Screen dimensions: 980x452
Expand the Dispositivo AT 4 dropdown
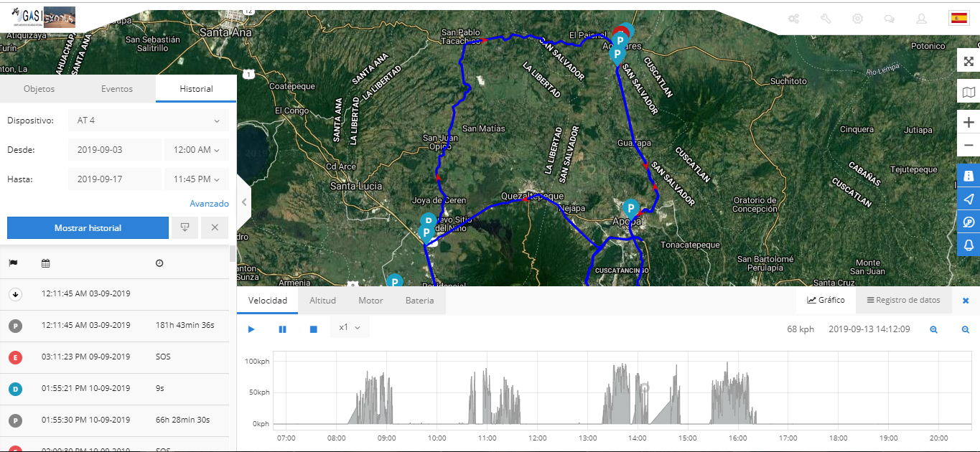click(149, 121)
